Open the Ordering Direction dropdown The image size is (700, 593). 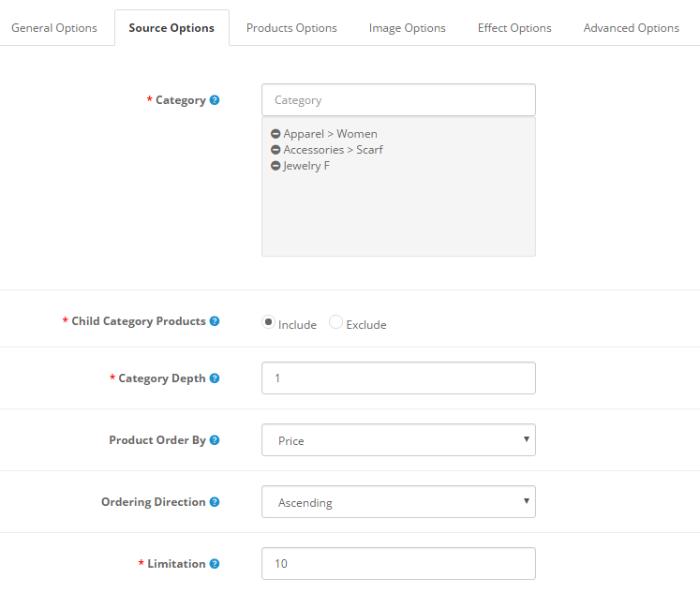click(x=398, y=502)
